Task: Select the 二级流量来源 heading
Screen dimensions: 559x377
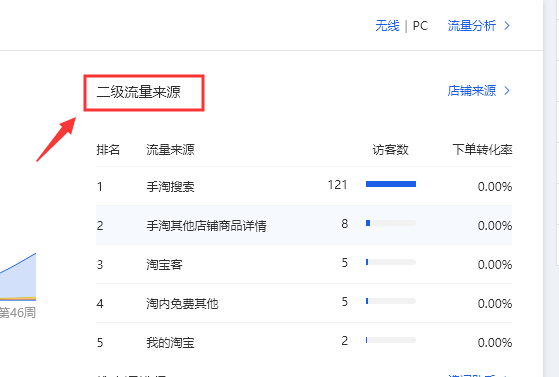Action: pyautogui.click(x=138, y=92)
